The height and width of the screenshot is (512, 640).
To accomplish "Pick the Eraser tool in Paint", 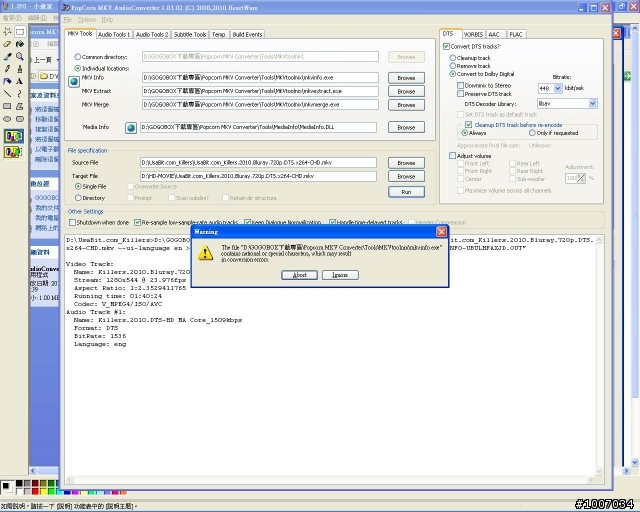I will pos(7,44).
